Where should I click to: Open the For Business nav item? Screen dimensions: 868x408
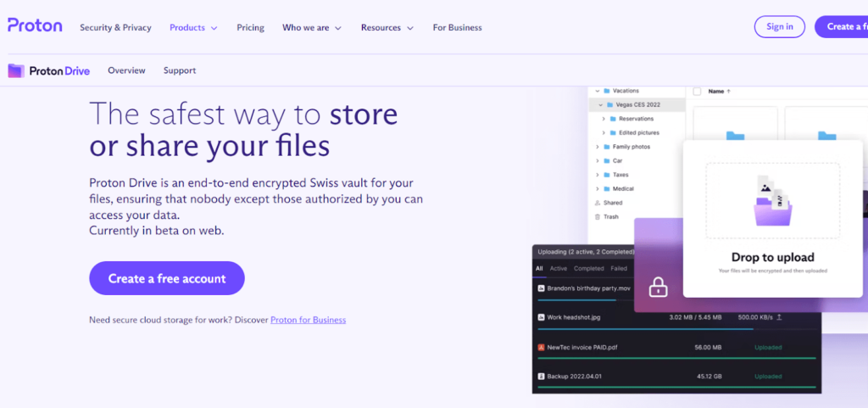click(x=457, y=28)
